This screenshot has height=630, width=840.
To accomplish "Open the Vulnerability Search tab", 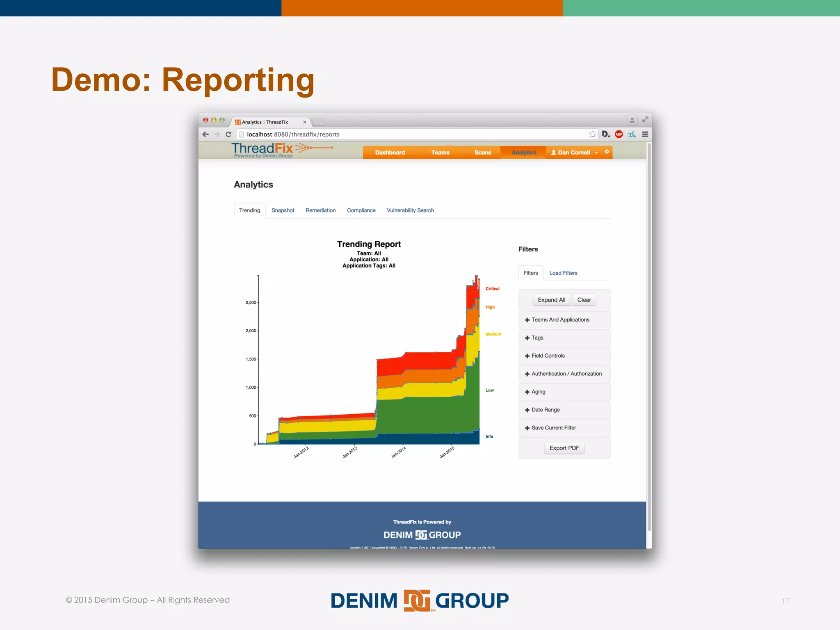I will tap(410, 210).
